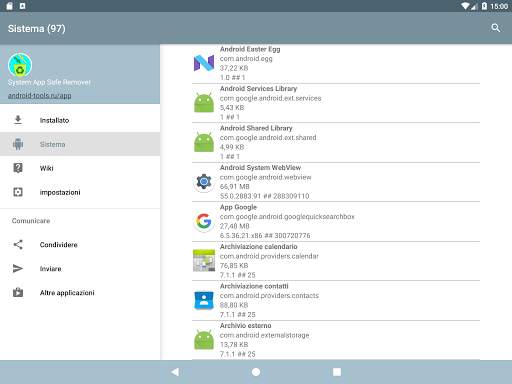
Task: Select Archivio esterno title
Action: [x=246, y=325]
